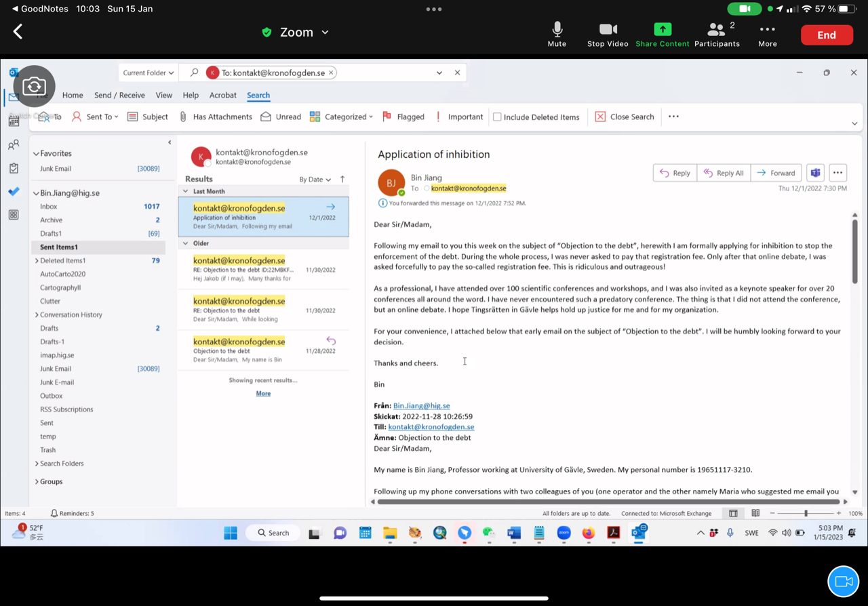Image resolution: width=868 pixels, height=606 pixels.
Task: Collapse the Favorites section
Action: coord(37,154)
